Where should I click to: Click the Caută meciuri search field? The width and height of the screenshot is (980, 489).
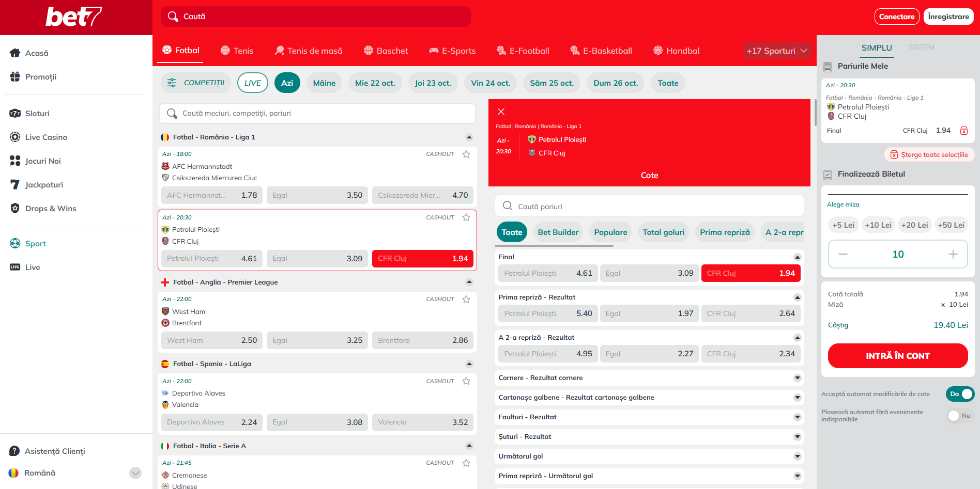click(317, 114)
